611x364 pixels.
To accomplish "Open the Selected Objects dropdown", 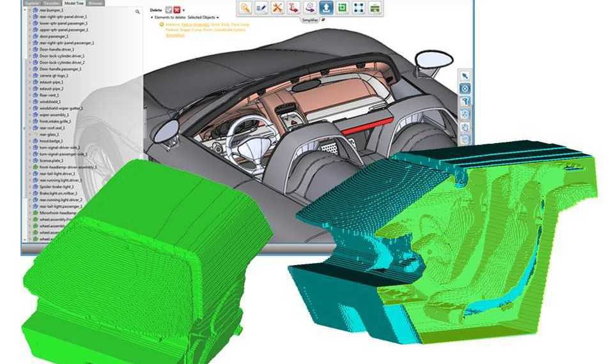I will coord(205,17).
